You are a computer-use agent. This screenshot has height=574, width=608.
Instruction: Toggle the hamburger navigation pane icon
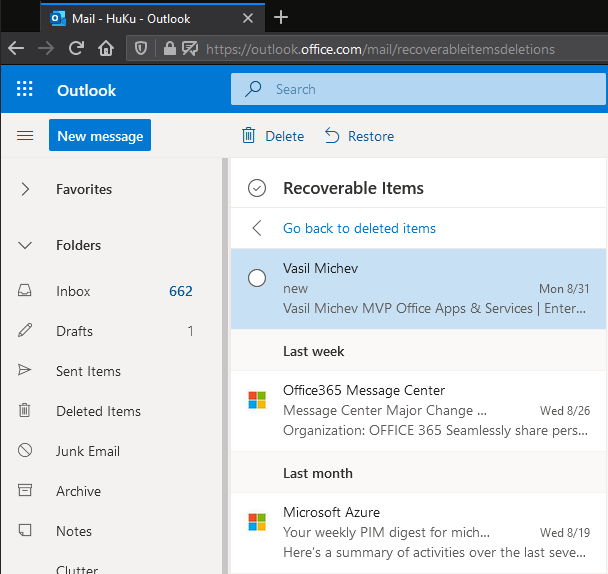pyautogui.click(x=25, y=136)
